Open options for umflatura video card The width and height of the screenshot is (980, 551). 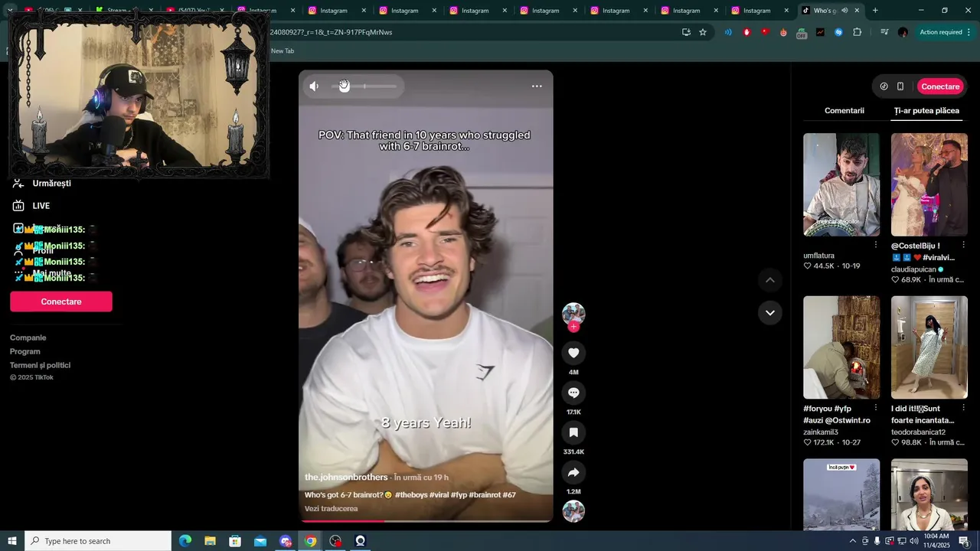[876, 245]
